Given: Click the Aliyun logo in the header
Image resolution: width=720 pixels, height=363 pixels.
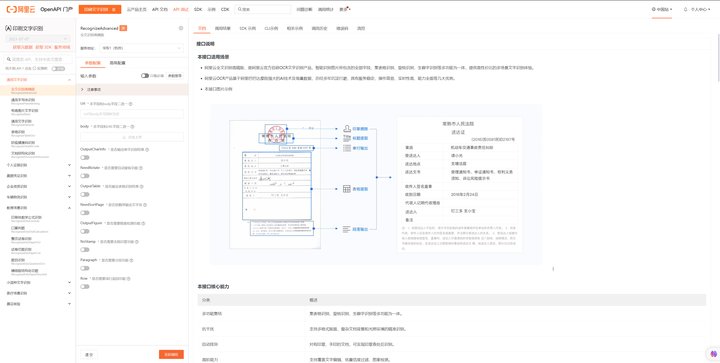Looking at the screenshot, I should click(20, 9).
